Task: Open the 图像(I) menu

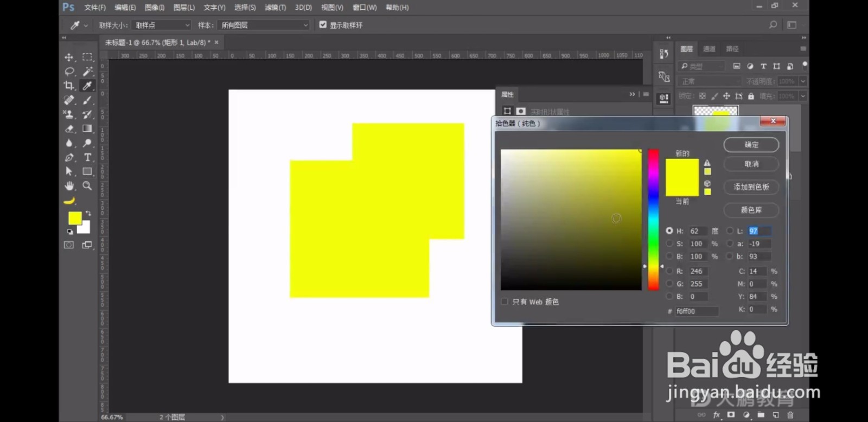Action: 155,8
